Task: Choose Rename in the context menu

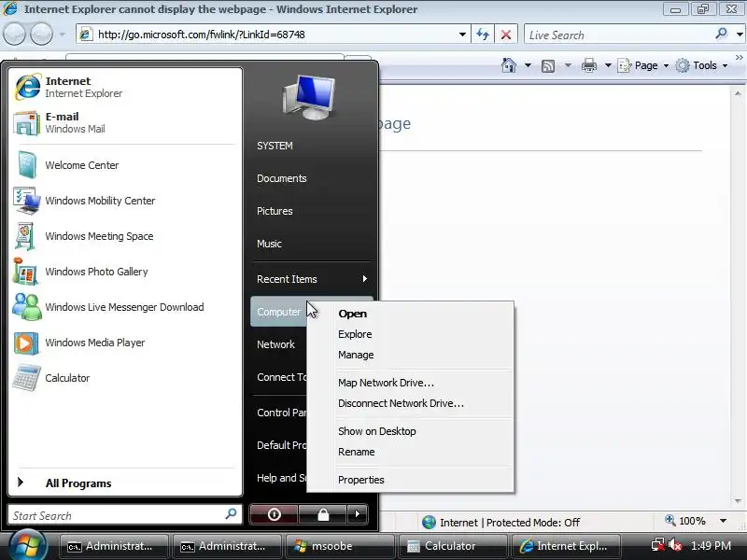Action: (410, 452)
